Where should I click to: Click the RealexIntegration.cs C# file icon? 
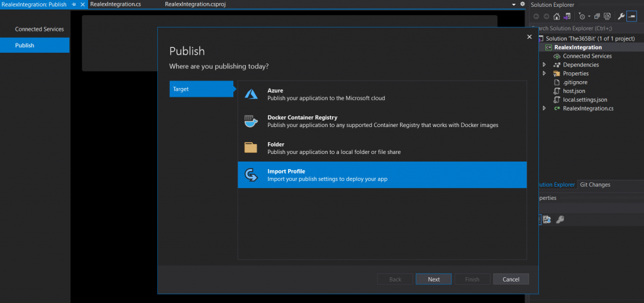[x=557, y=108]
